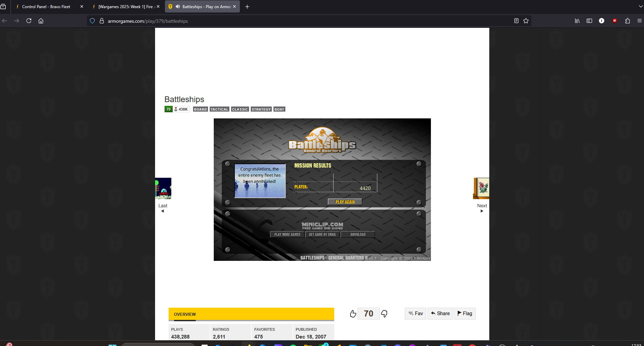This screenshot has width=644, height=346.
Task: Click the Share button
Action: tap(440, 313)
